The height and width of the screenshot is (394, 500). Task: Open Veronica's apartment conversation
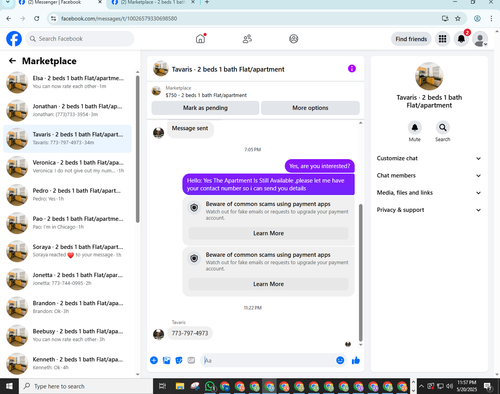point(67,167)
